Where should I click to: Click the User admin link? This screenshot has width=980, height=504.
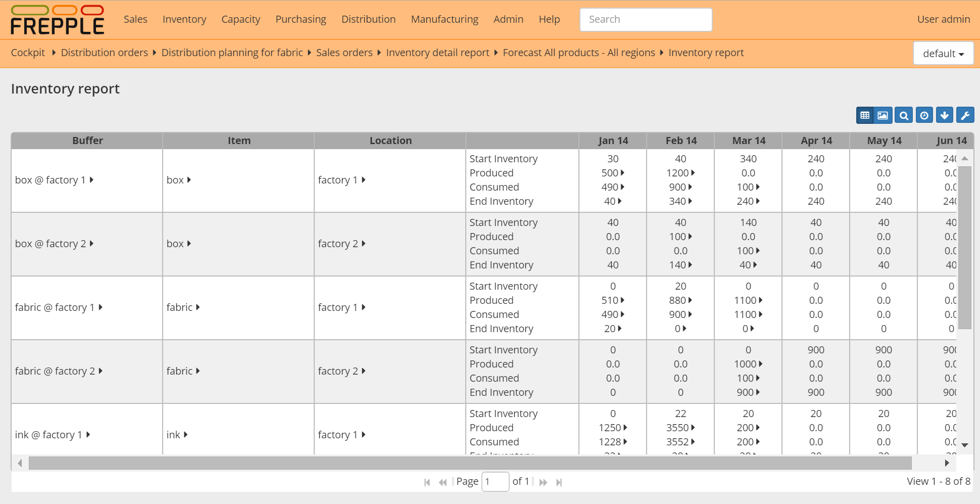tap(944, 19)
